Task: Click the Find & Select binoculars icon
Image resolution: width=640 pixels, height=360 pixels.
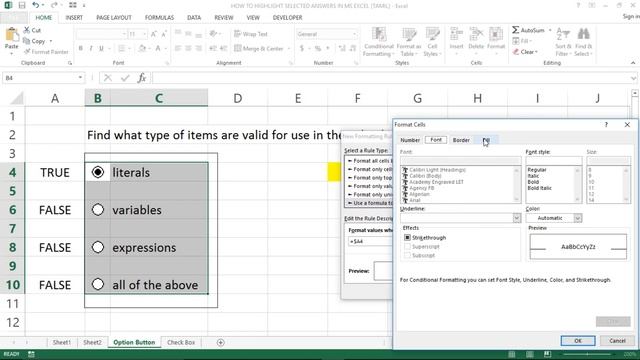Action: 584,34
